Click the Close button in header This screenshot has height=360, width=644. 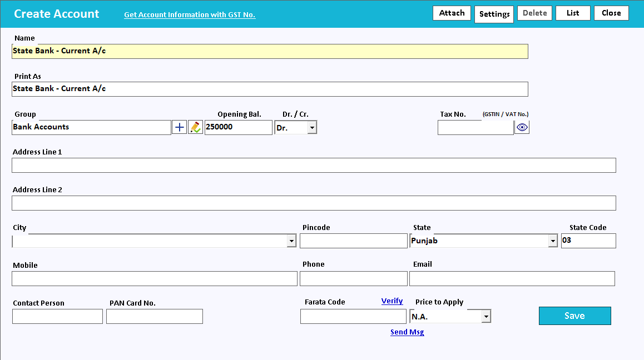pos(612,13)
